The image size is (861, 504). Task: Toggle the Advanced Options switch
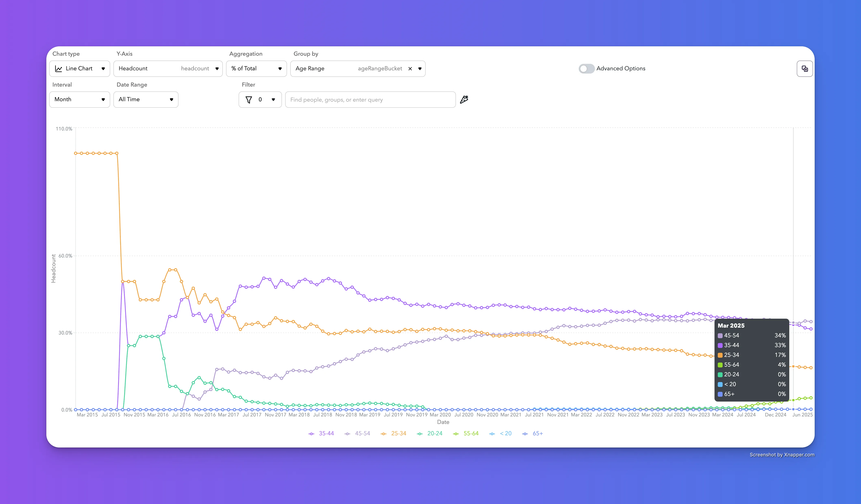pos(586,69)
